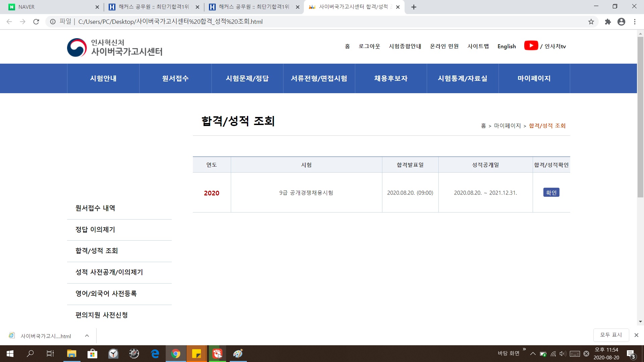Show hidden system tray icons
644x362 pixels.
click(533, 354)
